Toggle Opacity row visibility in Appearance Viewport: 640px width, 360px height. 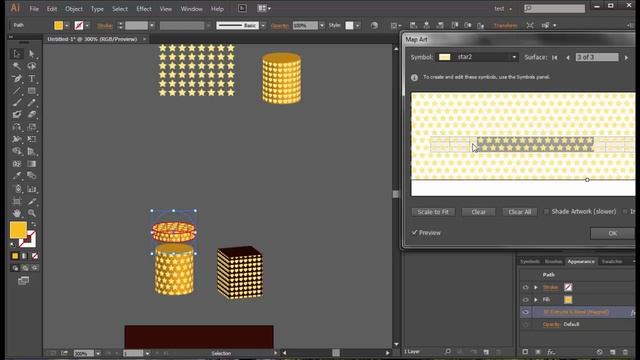526,324
